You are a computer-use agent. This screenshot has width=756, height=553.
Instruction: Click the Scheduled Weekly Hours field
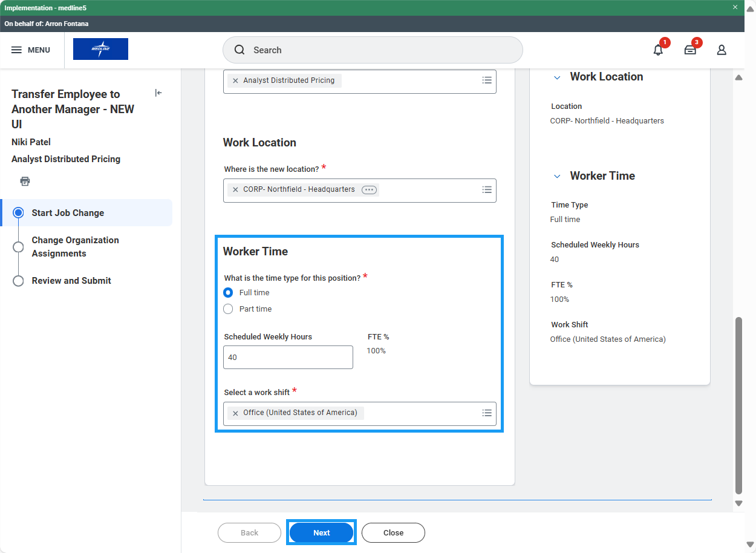click(x=288, y=358)
